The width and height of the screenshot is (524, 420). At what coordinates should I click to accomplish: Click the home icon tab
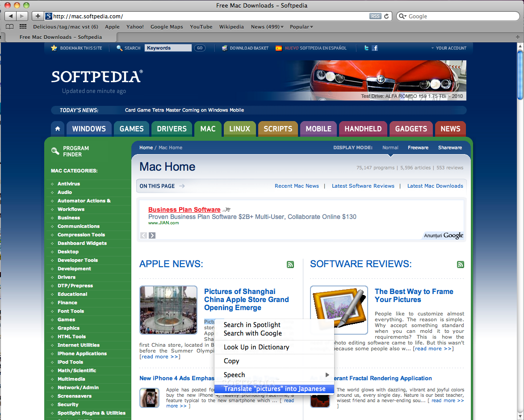(x=58, y=129)
